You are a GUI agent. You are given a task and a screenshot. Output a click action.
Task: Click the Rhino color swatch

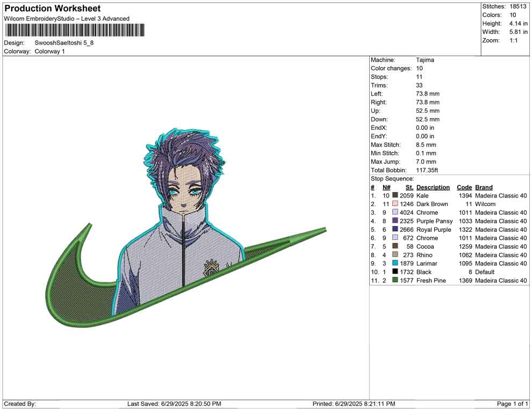click(395, 254)
